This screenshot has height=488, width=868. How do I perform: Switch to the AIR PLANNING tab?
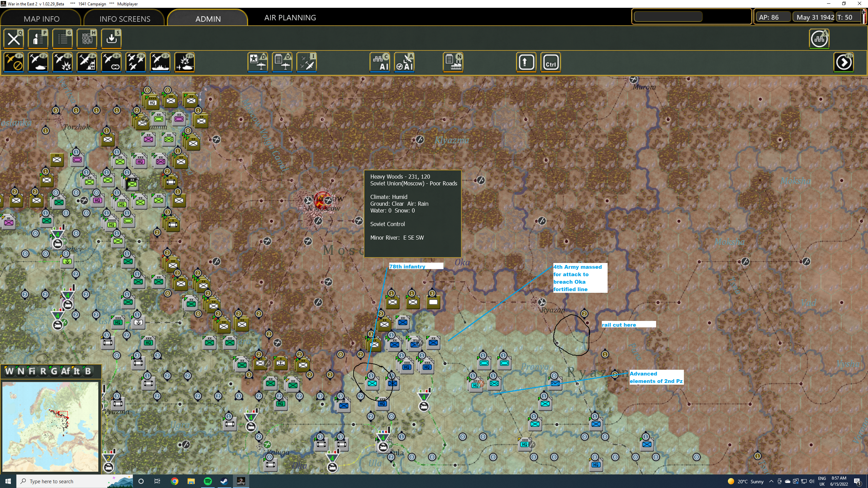point(290,18)
